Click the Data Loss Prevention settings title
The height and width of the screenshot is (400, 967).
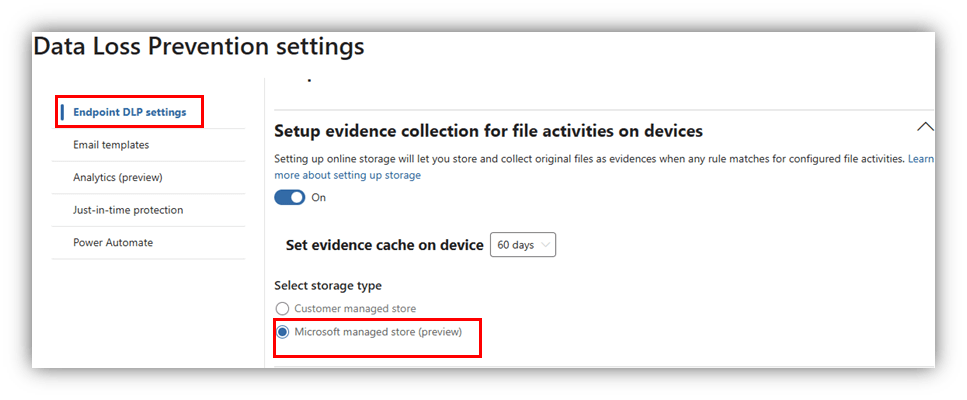[x=199, y=47]
